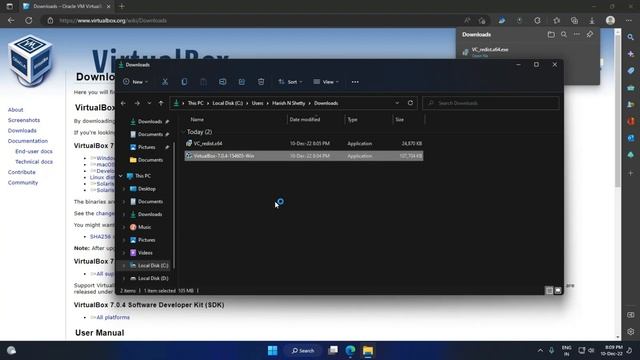
Task: Click the Search Downloads field
Action: [x=491, y=103]
